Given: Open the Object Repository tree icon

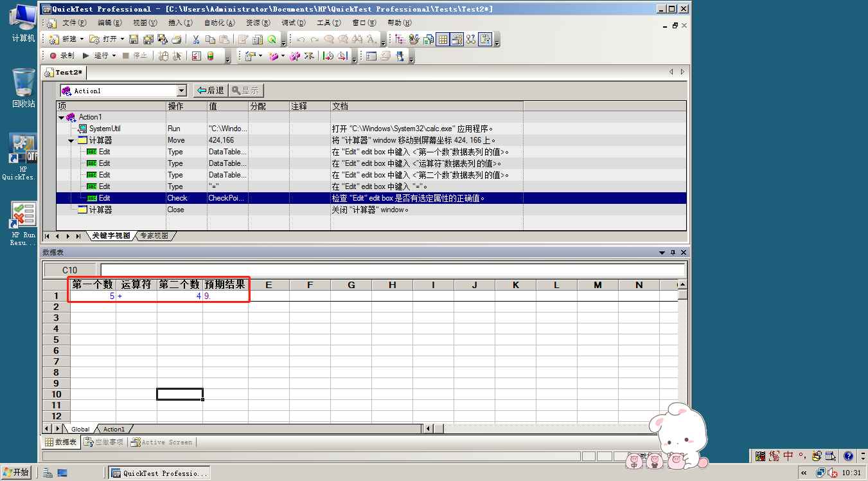Looking at the screenshot, I should [x=400, y=39].
